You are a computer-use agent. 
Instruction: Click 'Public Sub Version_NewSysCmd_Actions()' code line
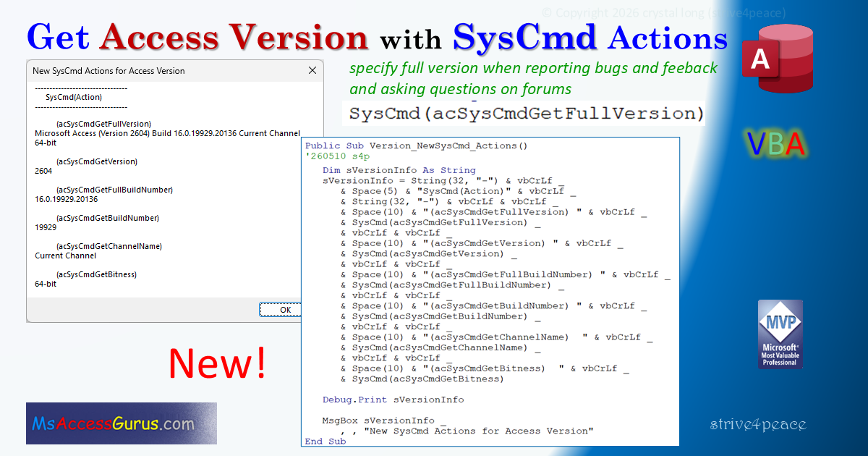pyautogui.click(x=417, y=145)
